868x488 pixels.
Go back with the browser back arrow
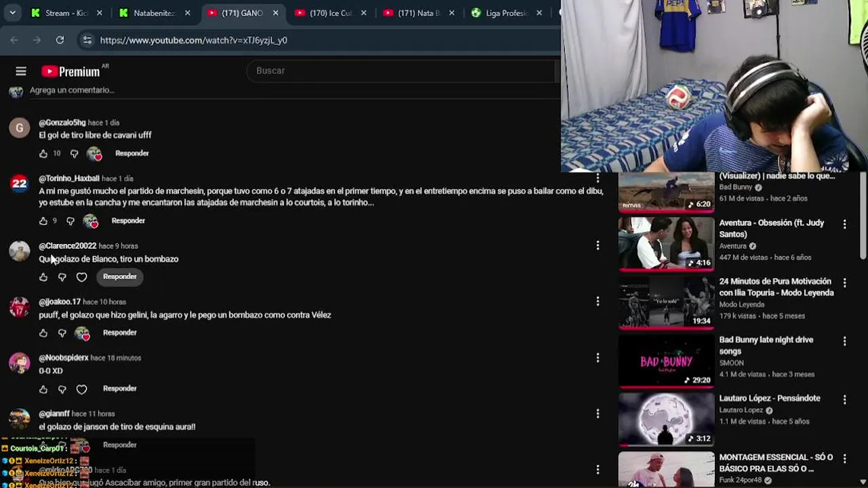point(14,40)
